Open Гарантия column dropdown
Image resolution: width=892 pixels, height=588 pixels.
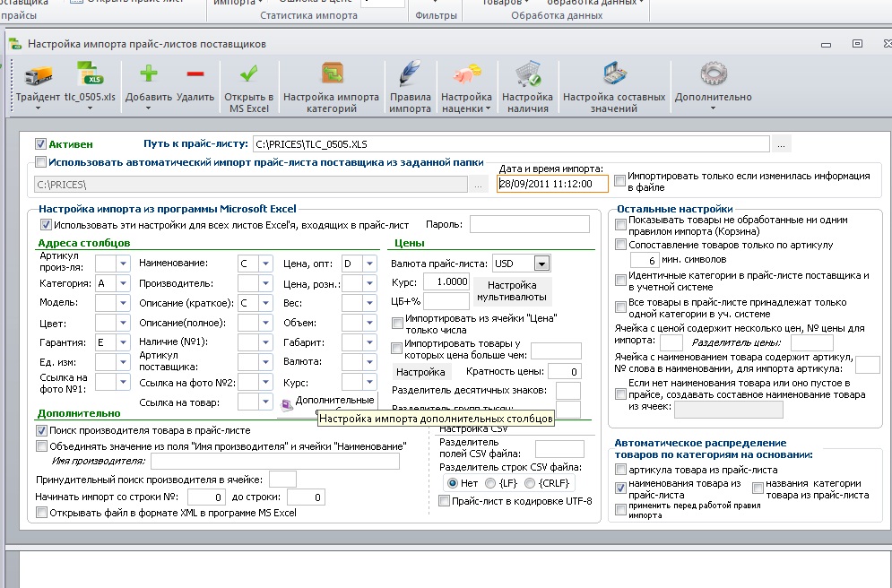tap(123, 342)
